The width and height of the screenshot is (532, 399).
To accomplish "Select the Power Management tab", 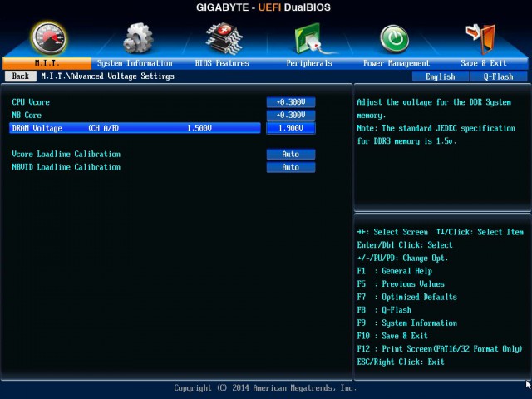I will 397,63.
